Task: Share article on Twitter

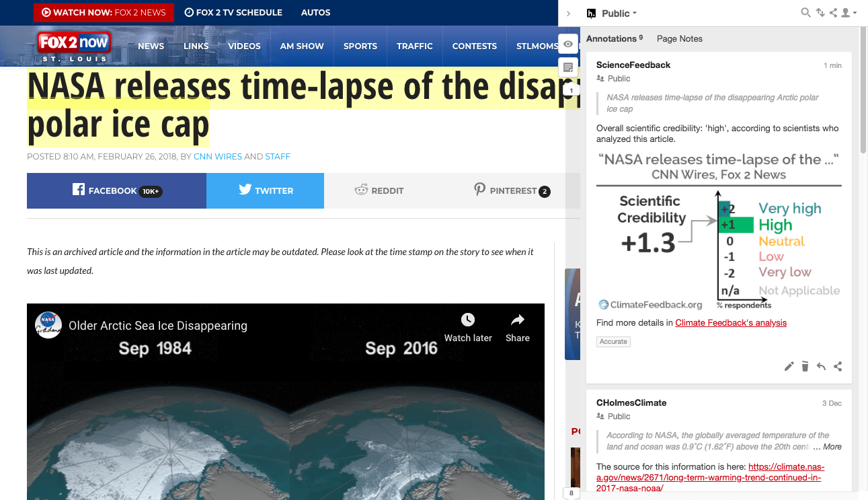Action: (x=265, y=190)
